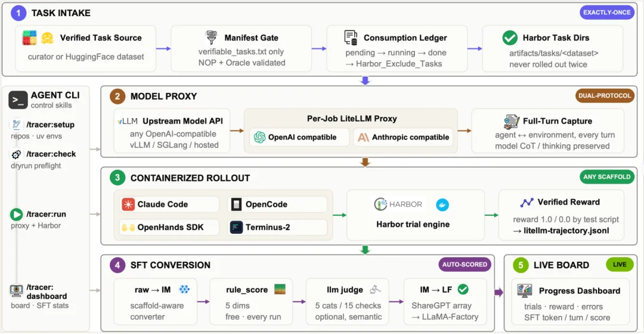Click the /tracer:dashboard monitor icon
This screenshot has height=334, width=644.
click(17, 291)
